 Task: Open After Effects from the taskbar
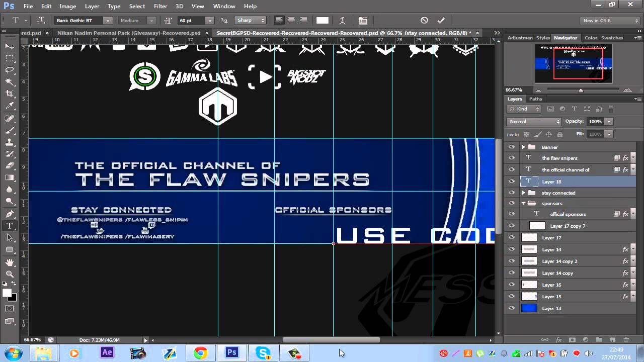point(107,353)
